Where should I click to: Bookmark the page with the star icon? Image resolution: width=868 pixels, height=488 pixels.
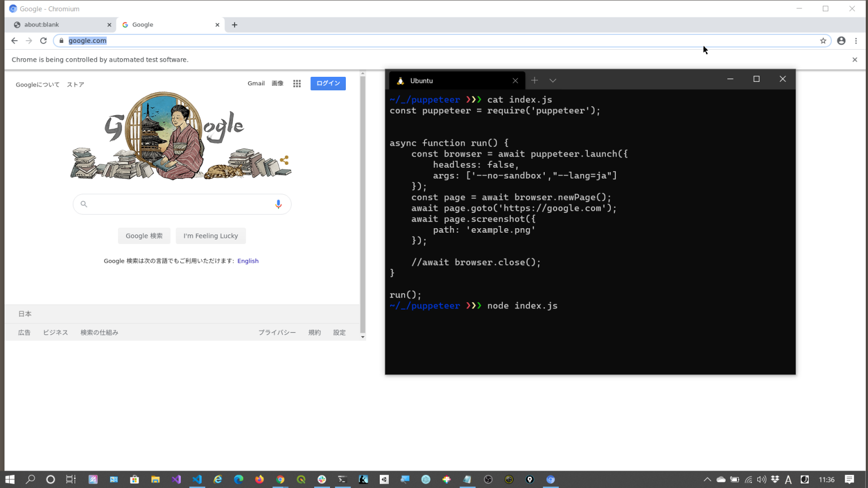click(823, 40)
